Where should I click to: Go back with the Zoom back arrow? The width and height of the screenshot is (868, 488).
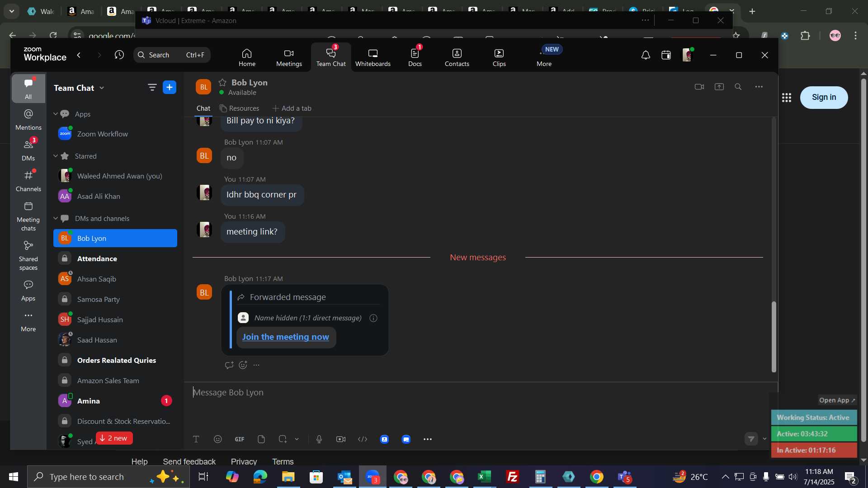click(x=79, y=55)
